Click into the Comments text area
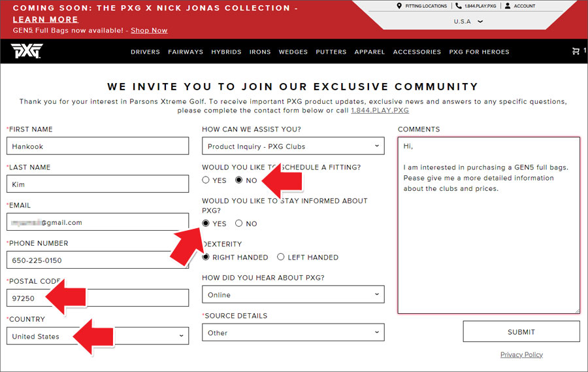 pos(489,226)
